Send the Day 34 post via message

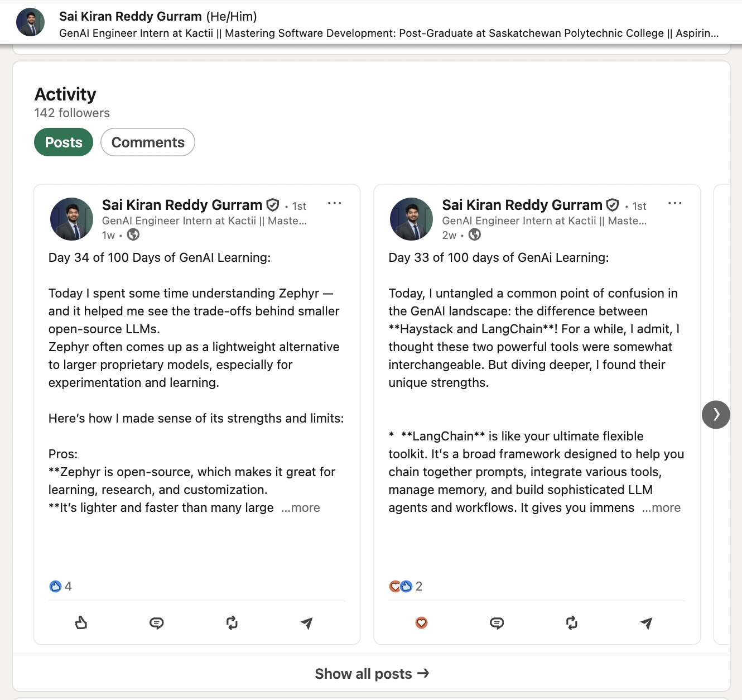click(306, 623)
